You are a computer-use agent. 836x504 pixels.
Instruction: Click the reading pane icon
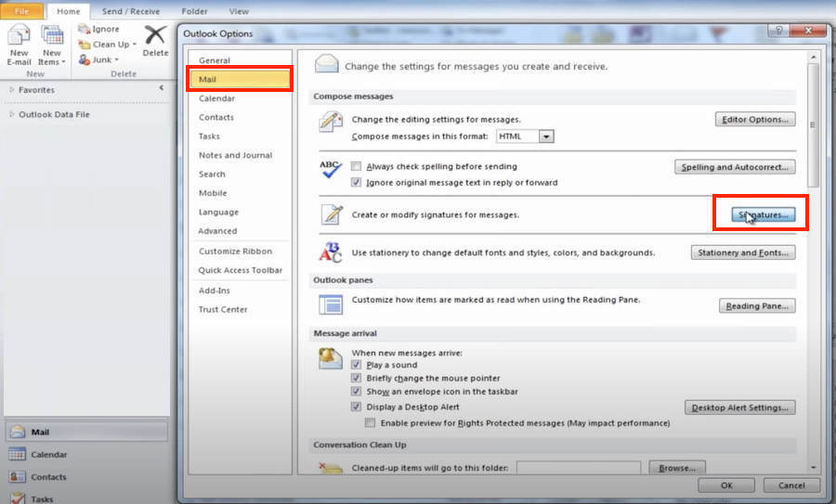click(331, 304)
